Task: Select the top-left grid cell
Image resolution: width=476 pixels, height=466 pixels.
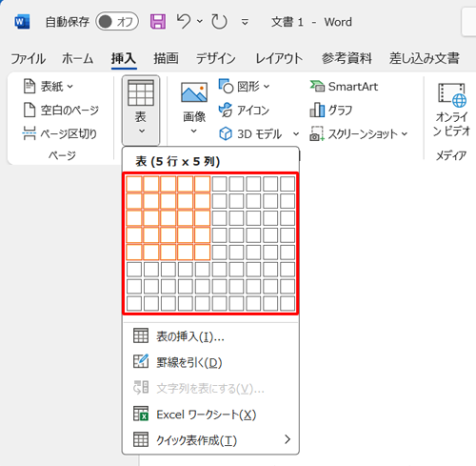Action: coord(134,184)
